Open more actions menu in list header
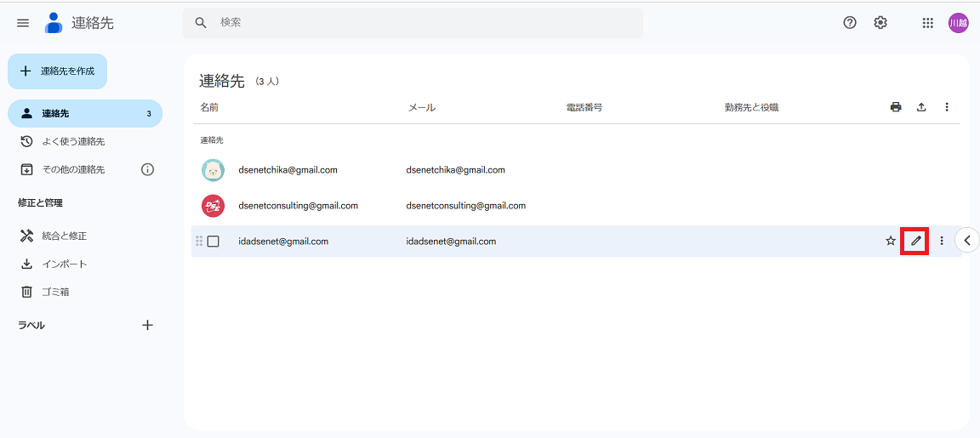The height and width of the screenshot is (438, 980). pyautogui.click(x=947, y=107)
